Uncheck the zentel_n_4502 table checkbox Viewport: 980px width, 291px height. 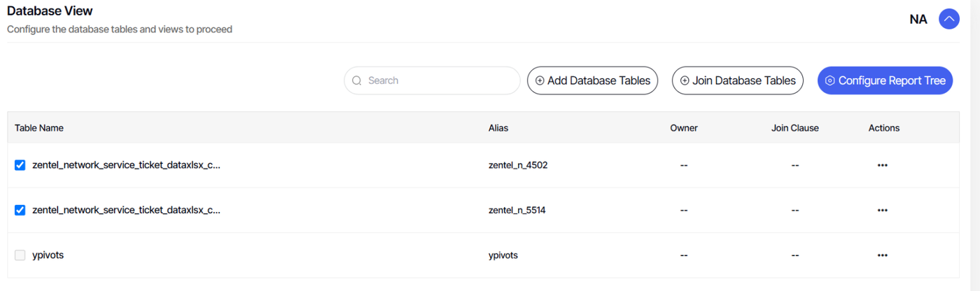(x=20, y=165)
